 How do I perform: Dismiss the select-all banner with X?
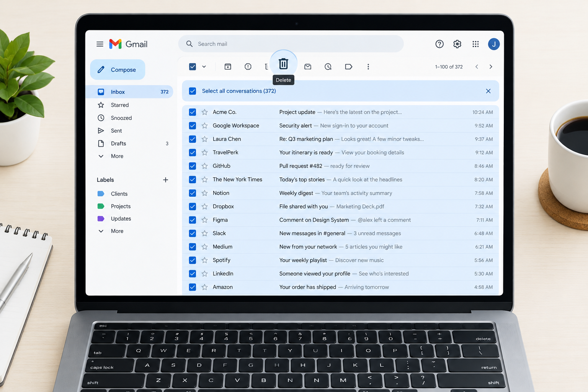point(488,91)
